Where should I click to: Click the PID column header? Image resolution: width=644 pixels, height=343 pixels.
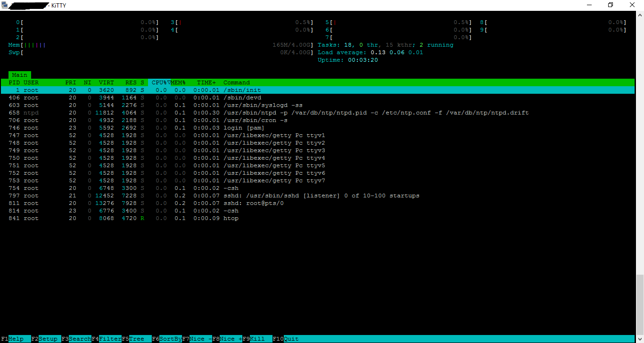(14, 82)
